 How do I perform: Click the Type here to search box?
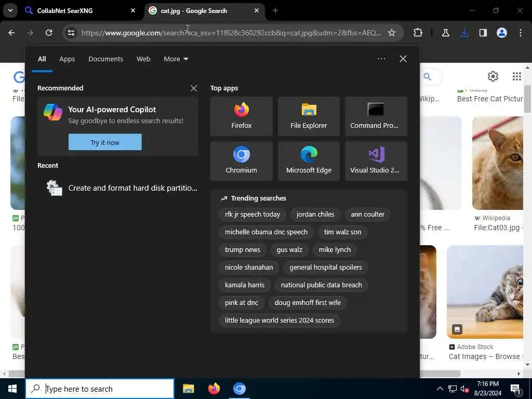(x=100, y=389)
